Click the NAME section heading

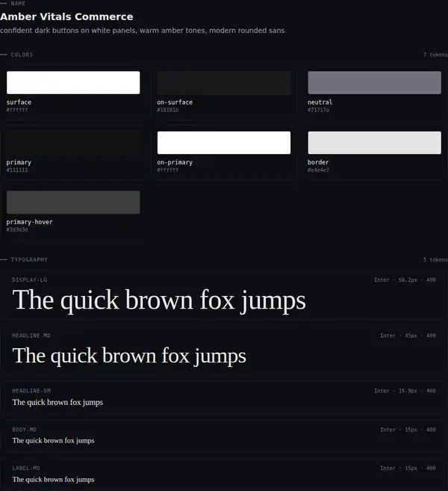tap(18, 4)
